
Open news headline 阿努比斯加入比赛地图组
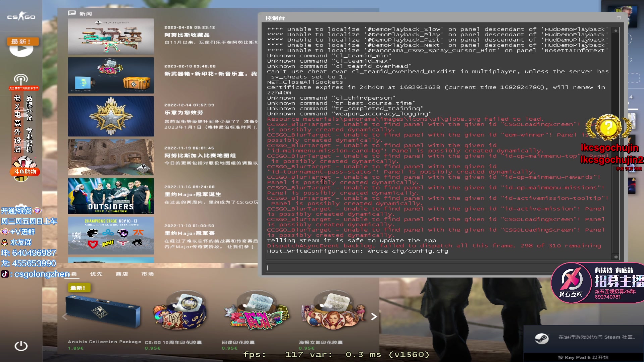200,156
